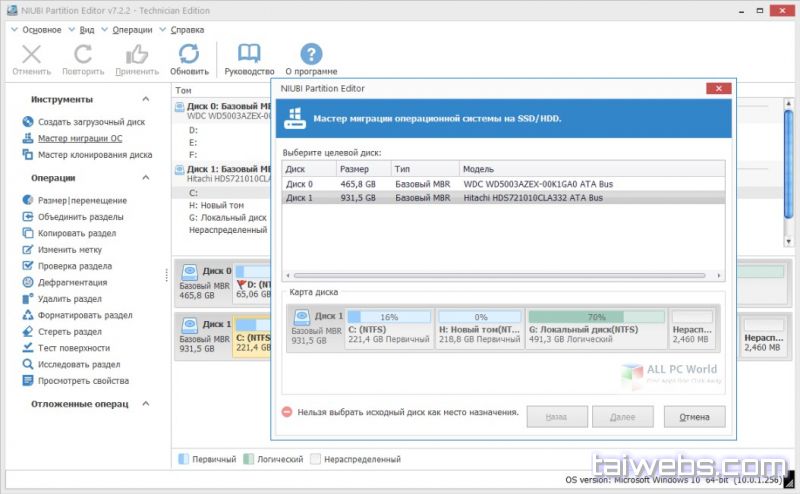Click the Диск 1 icon in main disk map

(x=189, y=325)
